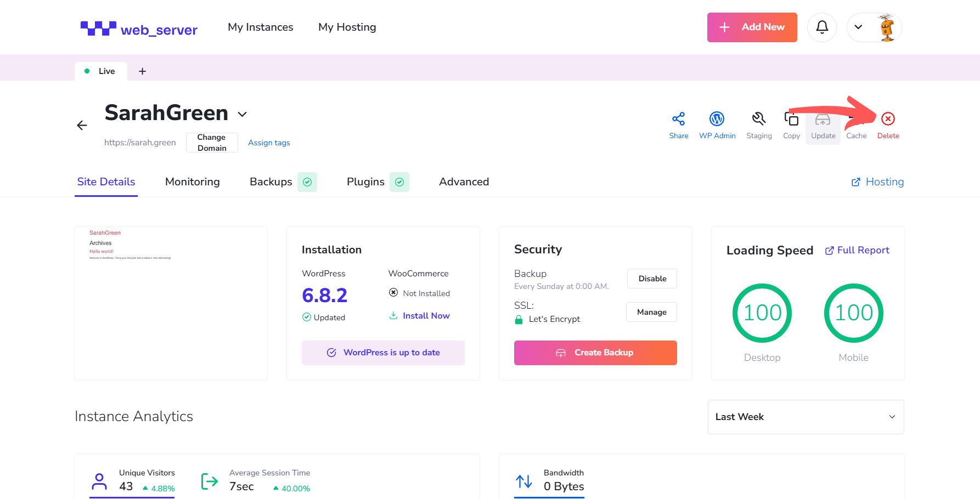Expand the SarahGreen instance name dropdown
This screenshot has height=499, width=980.
(242, 114)
